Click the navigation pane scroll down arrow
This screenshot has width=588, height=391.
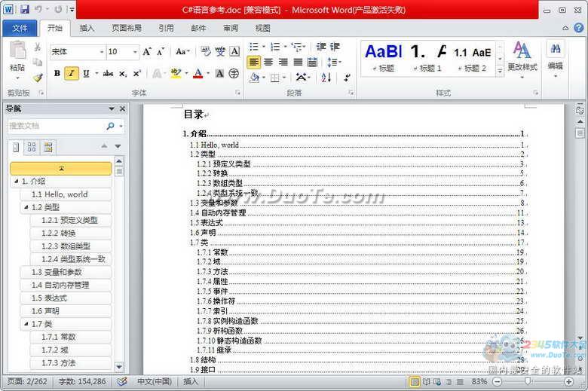click(x=119, y=367)
